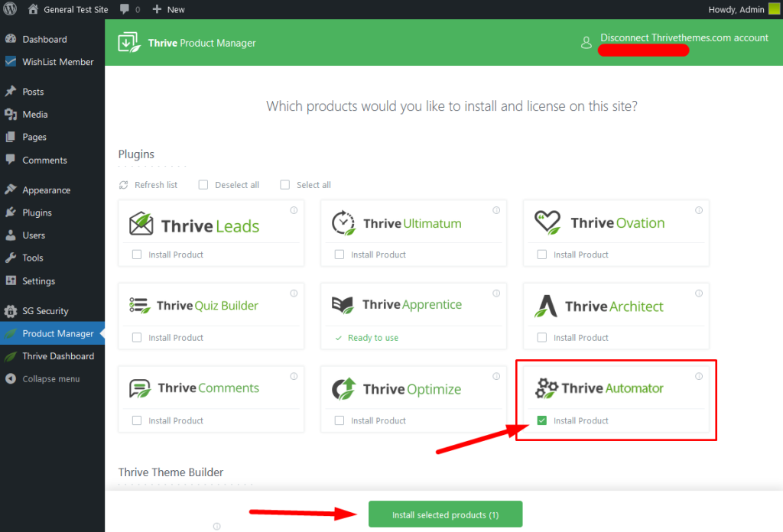The image size is (783, 532).
Task: Open info icon on Thrive Ultimatum card
Action: 496,210
